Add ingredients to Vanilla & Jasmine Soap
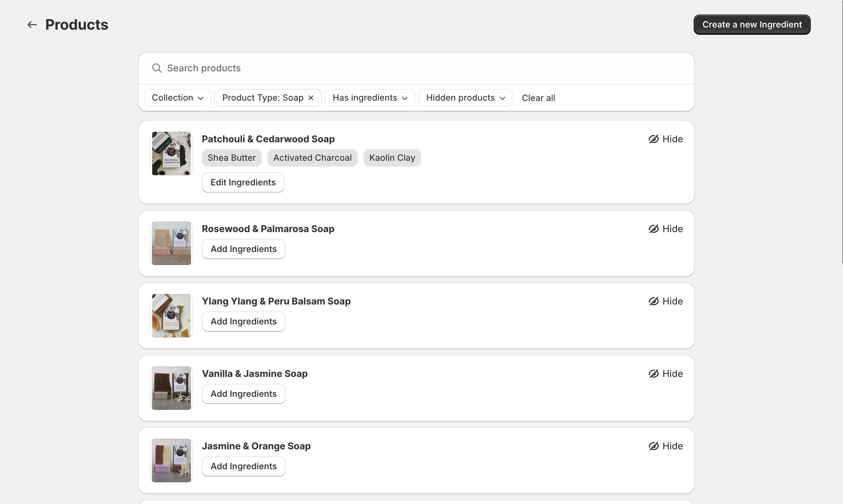Viewport: 843px width, 504px height. point(244,394)
